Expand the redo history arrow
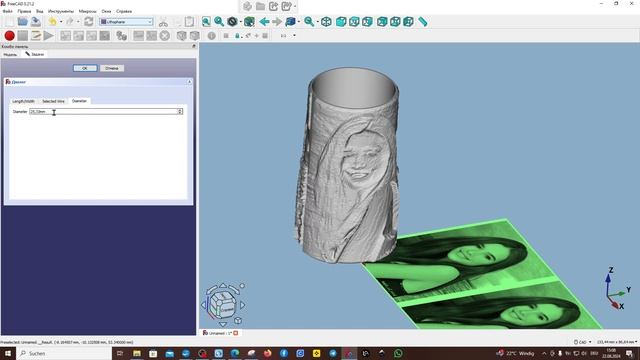The height and width of the screenshot is (360, 640). (78, 22)
